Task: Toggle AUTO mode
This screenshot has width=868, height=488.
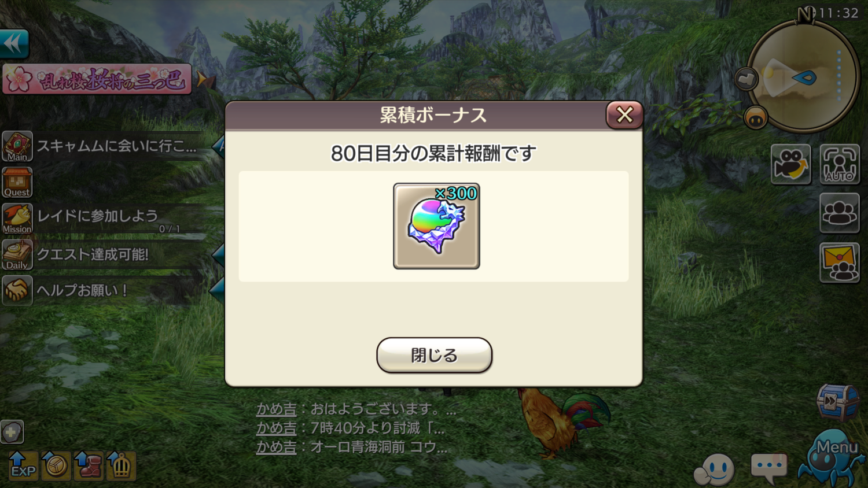Action: (840, 164)
